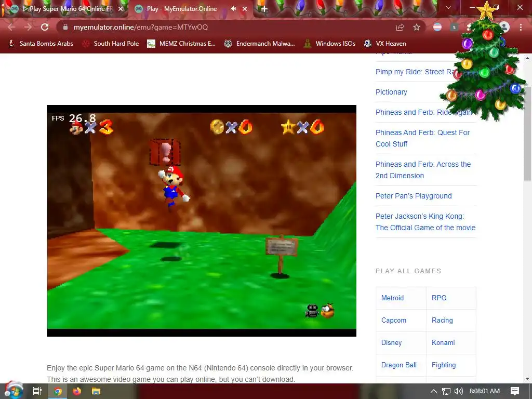The image size is (532, 399).
Task: Click the coin counter in game HUD
Action: click(231, 127)
